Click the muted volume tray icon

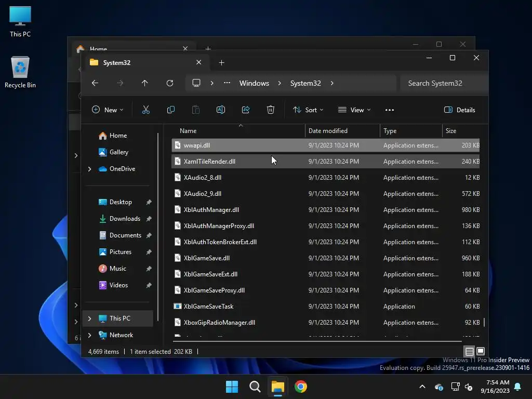coord(469,387)
